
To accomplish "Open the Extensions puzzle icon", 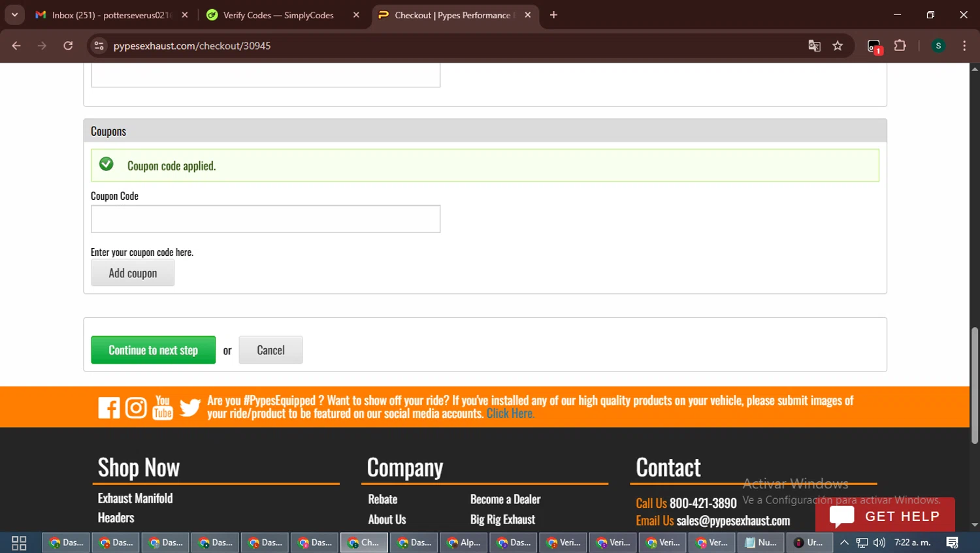I will [x=900, y=46].
